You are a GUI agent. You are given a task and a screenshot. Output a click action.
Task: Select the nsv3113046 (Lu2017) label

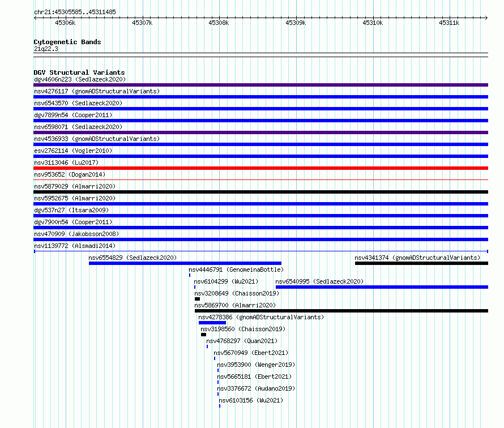pos(66,162)
